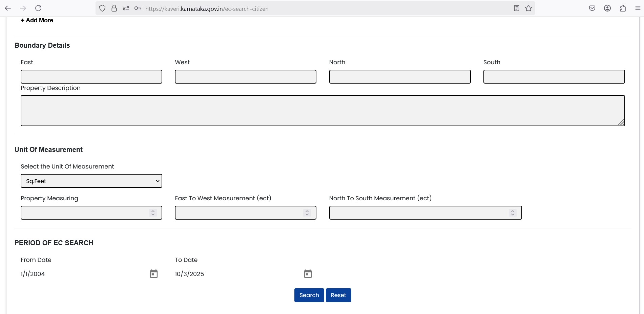View site security via padlock icon
The height and width of the screenshot is (314, 644).
tap(114, 8)
